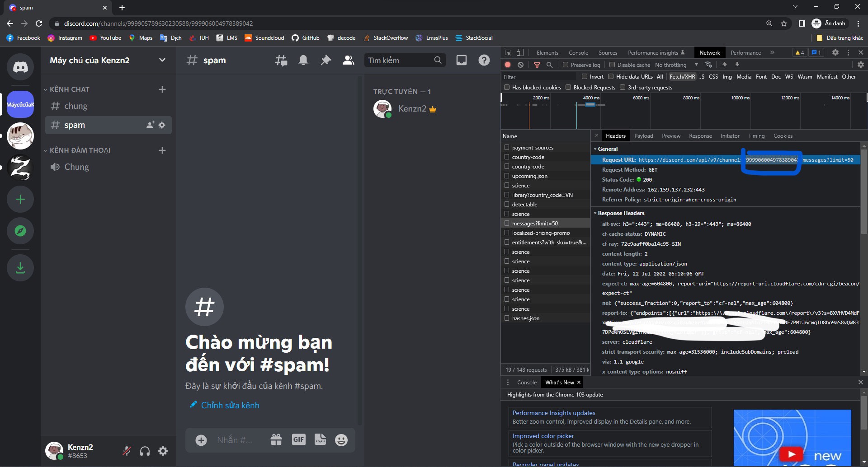The image size is (868, 467).
Task: Click the Chỉnh sửa kênh link
Action: (x=230, y=405)
